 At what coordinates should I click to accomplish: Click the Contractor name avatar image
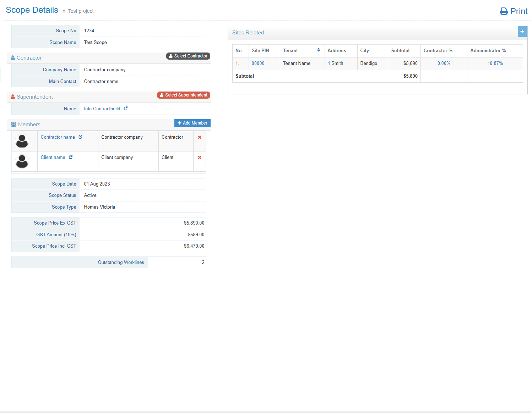point(22,141)
